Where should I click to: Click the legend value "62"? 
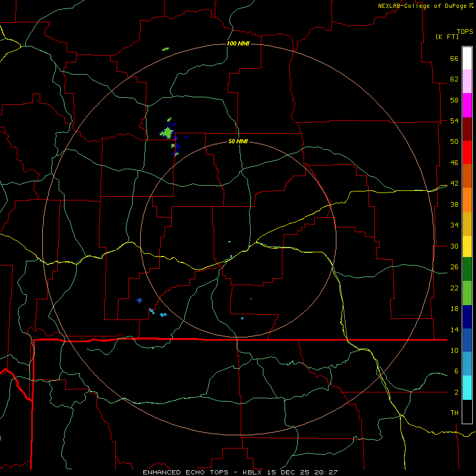[454, 79]
